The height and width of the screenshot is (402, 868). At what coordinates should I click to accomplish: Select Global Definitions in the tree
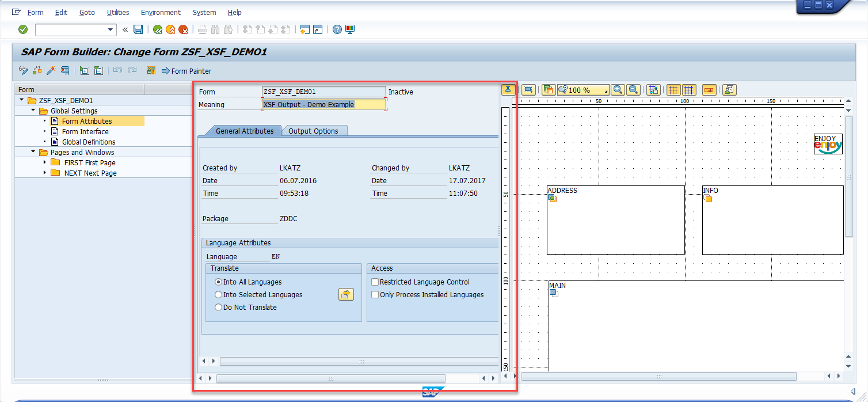click(89, 142)
